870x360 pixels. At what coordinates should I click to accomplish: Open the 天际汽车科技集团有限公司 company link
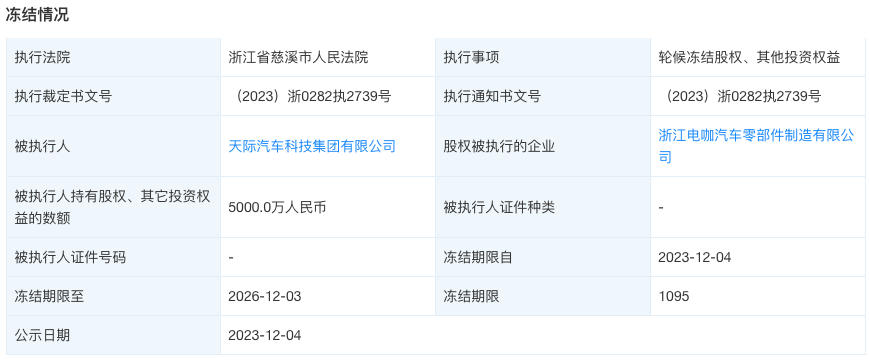coord(312,146)
